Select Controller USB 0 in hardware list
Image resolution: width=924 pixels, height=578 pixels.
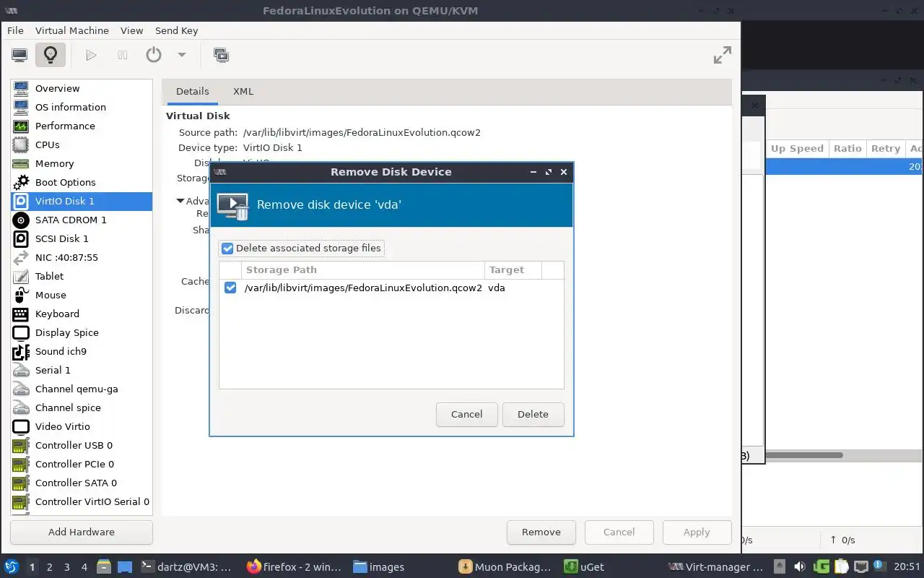coord(82,445)
